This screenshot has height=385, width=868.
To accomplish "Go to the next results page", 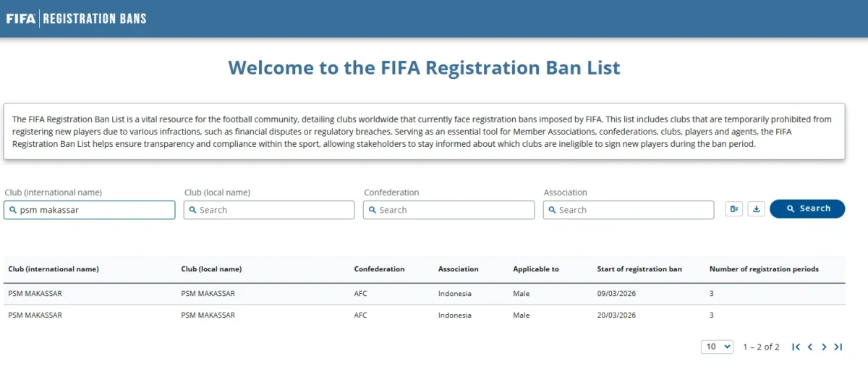I will click(824, 347).
